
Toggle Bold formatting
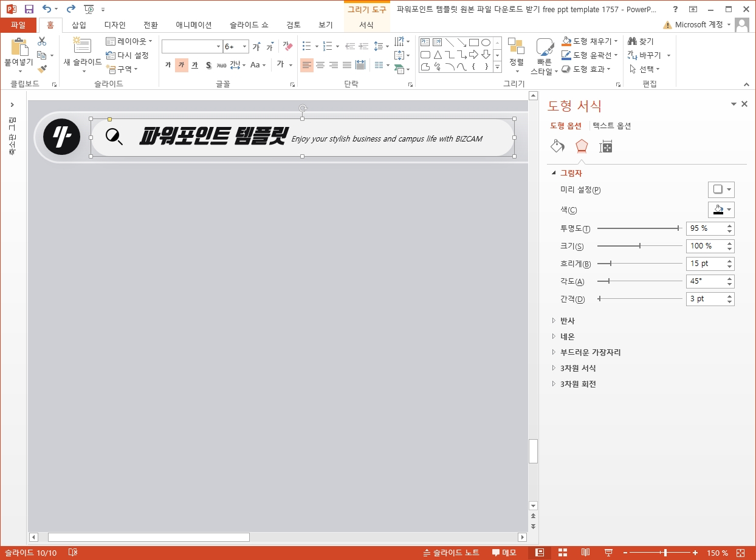point(168,65)
